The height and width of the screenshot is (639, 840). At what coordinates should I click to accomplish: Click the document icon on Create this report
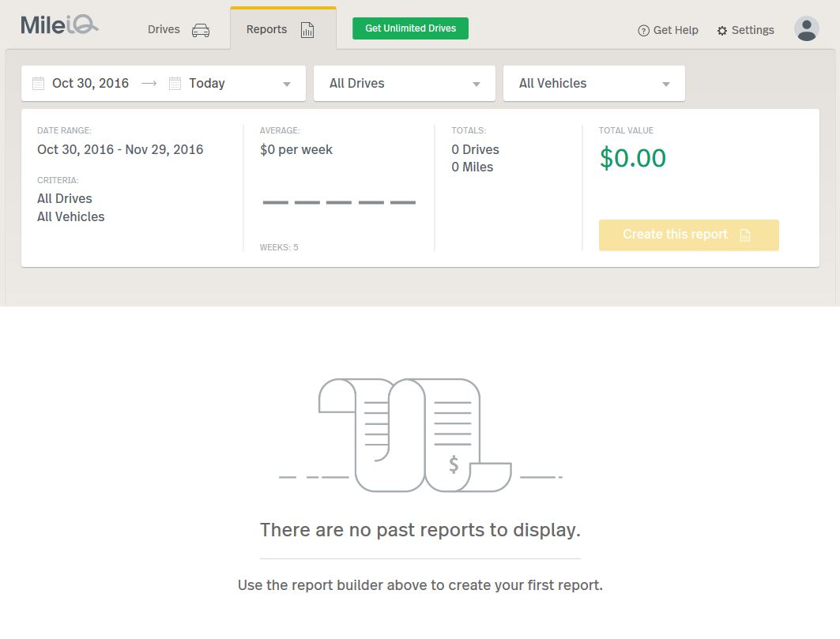tap(745, 235)
